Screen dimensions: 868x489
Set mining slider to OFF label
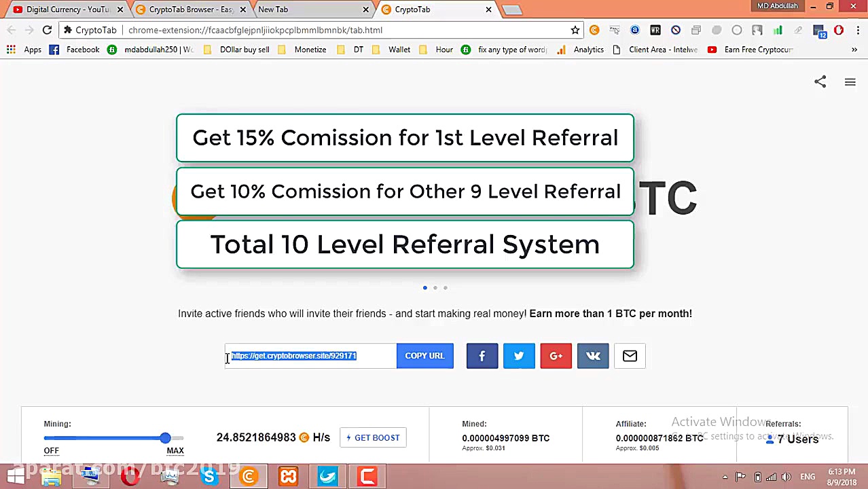(x=51, y=451)
